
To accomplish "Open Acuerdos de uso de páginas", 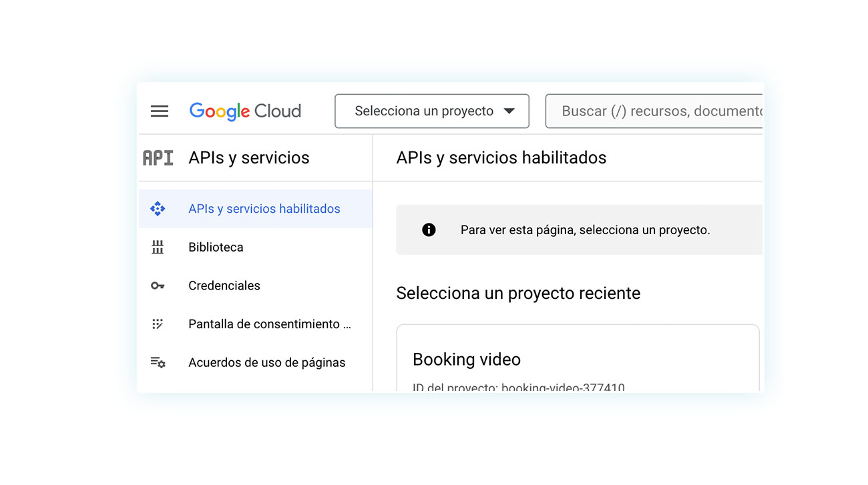I will click(255, 363).
